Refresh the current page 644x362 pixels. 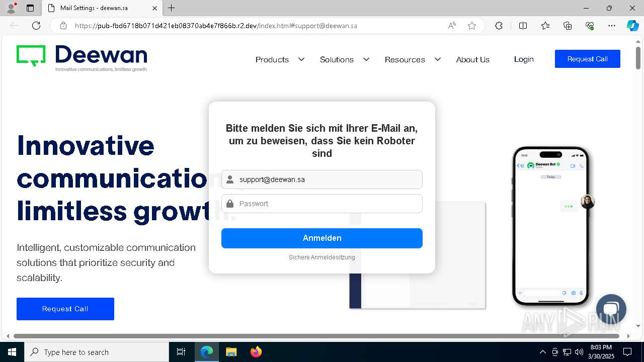[x=36, y=26]
